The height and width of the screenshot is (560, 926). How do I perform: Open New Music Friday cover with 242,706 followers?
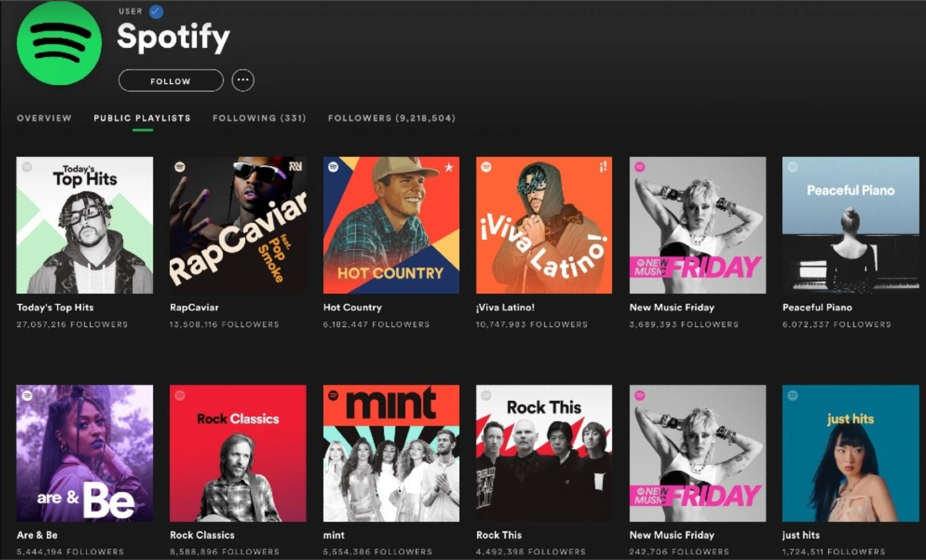(x=697, y=453)
